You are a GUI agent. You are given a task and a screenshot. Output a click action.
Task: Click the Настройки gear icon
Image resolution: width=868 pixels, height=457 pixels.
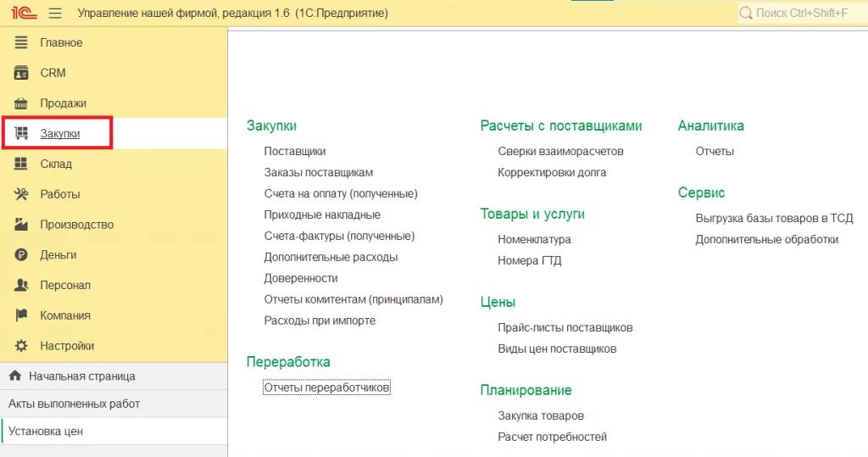(x=21, y=346)
